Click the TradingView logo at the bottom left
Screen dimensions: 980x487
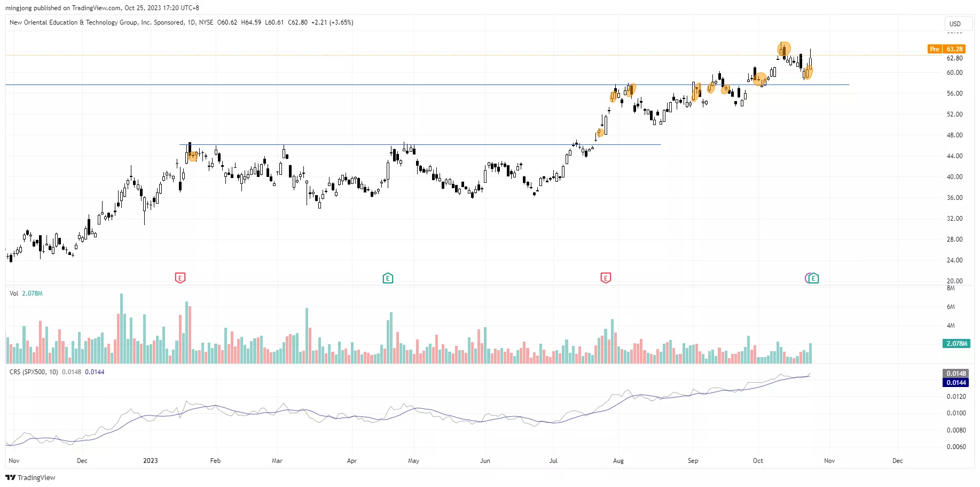coord(30,477)
